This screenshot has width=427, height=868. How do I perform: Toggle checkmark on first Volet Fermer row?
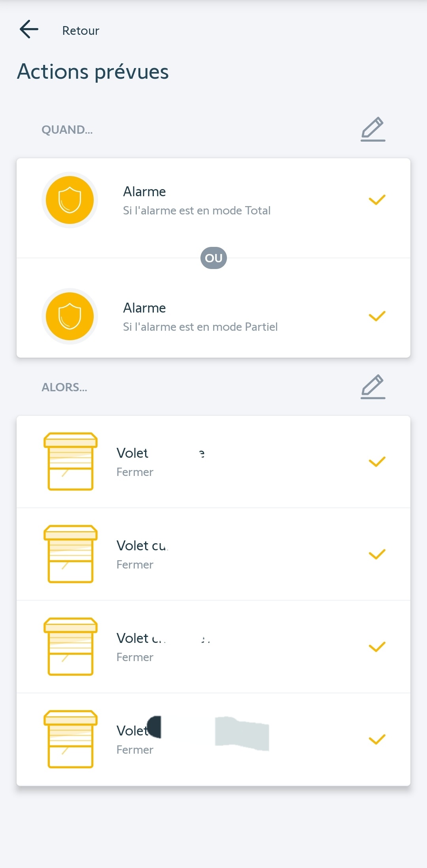(377, 462)
